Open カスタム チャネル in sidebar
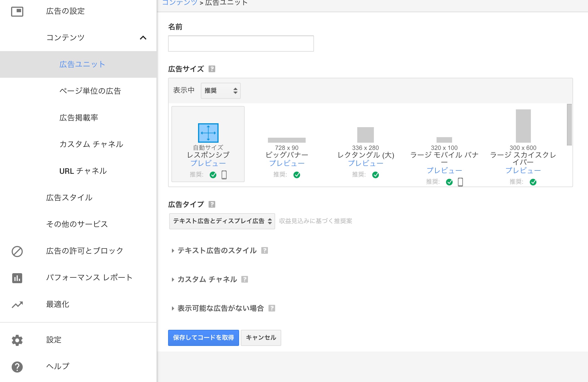This screenshot has height=382, width=588. pos(91,144)
